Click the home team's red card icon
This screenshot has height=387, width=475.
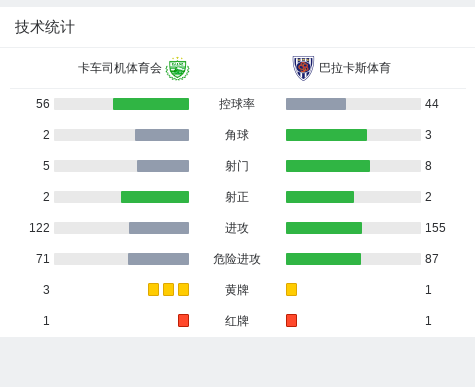(x=183, y=320)
